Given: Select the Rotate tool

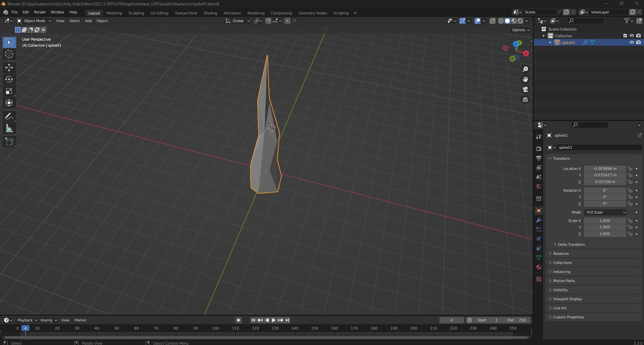Looking at the screenshot, I should 9,79.
